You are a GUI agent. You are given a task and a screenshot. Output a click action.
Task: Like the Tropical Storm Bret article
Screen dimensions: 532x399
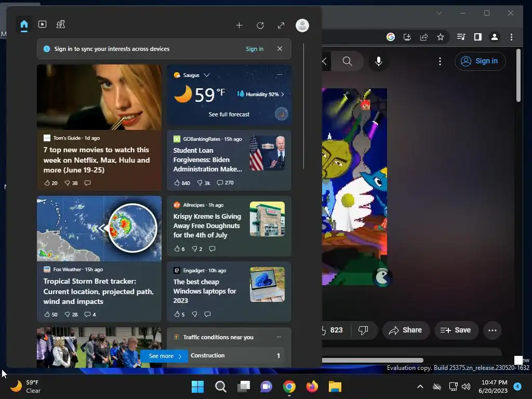tap(51, 314)
